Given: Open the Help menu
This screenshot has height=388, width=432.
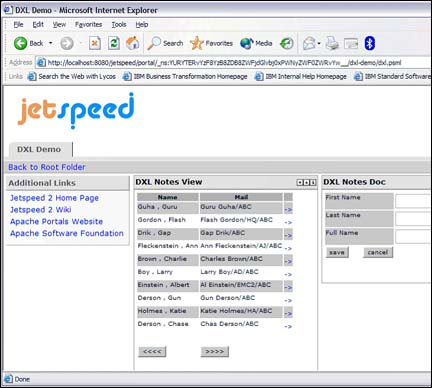Looking at the screenshot, I should pyautogui.click(x=142, y=24).
